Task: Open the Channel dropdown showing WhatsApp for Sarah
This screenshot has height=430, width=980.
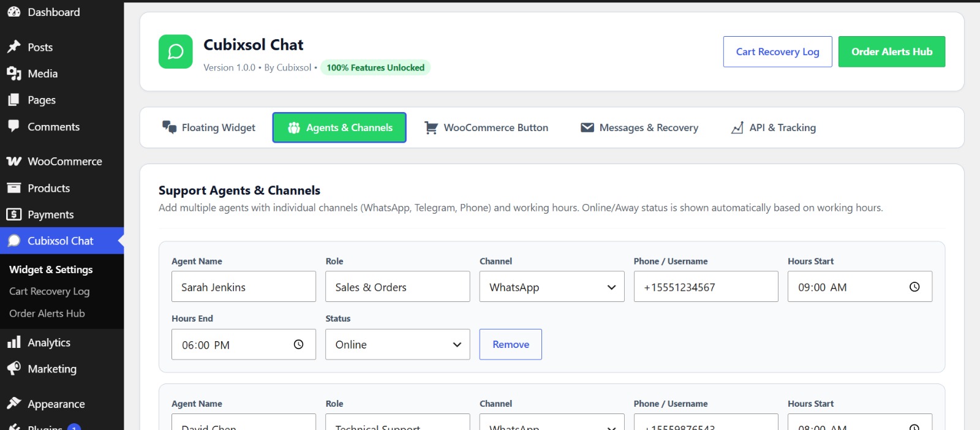Action: click(552, 287)
